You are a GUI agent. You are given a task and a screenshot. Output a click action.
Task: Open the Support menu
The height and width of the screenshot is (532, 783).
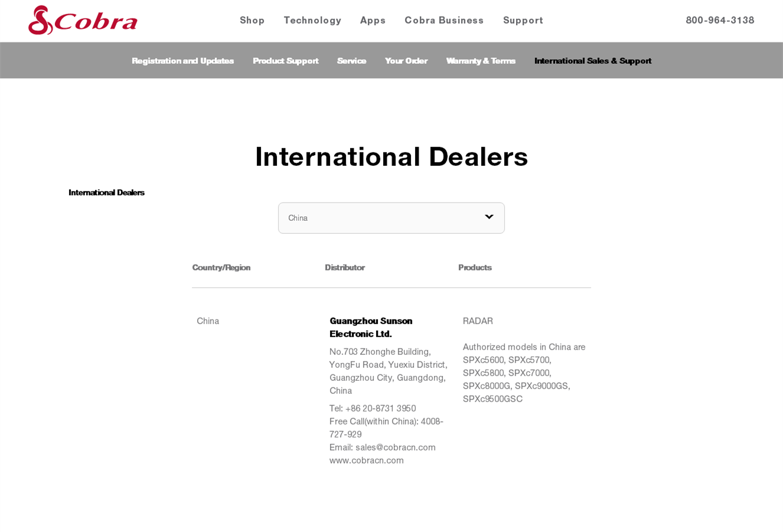pyautogui.click(x=523, y=20)
